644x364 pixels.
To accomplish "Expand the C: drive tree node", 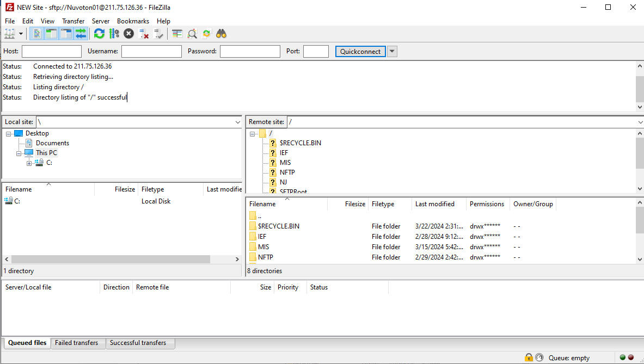I will click(29, 163).
